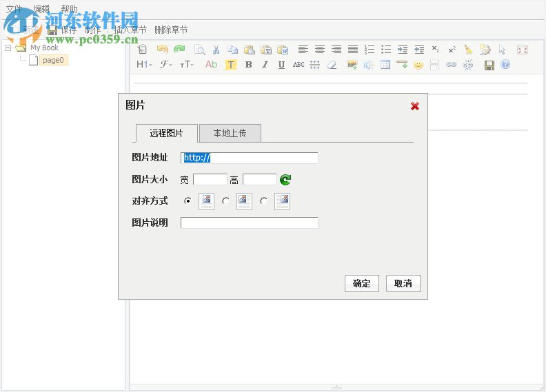Viewport: 546px width, 392px height.
Task: Click the 删除章节 button
Action: (x=171, y=30)
